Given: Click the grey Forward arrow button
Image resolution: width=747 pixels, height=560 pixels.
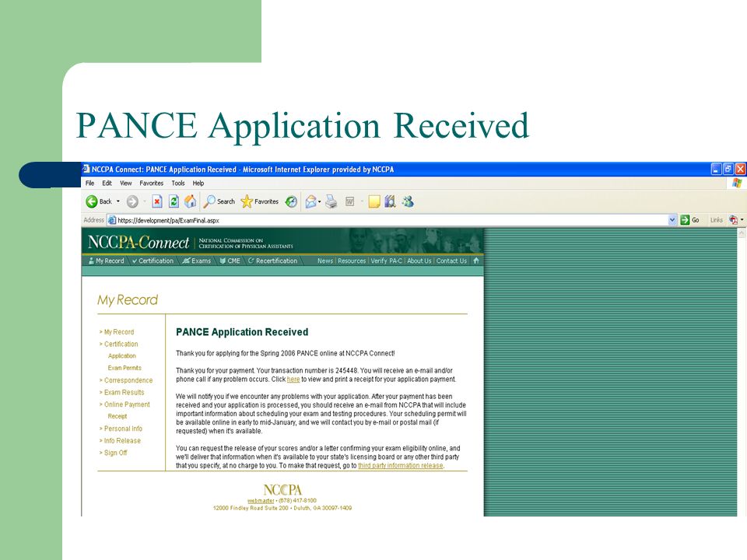Looking at the screenshot, I should 132,202.
